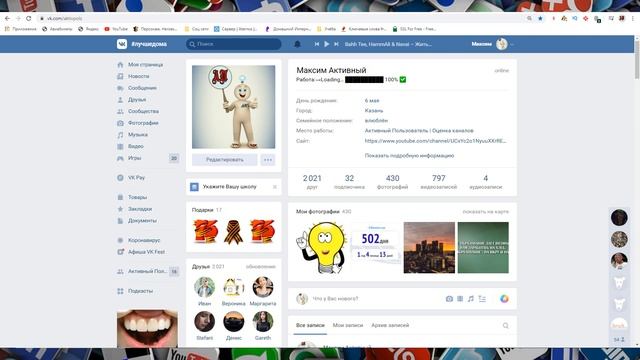Play the track in header player

(327, 44)
